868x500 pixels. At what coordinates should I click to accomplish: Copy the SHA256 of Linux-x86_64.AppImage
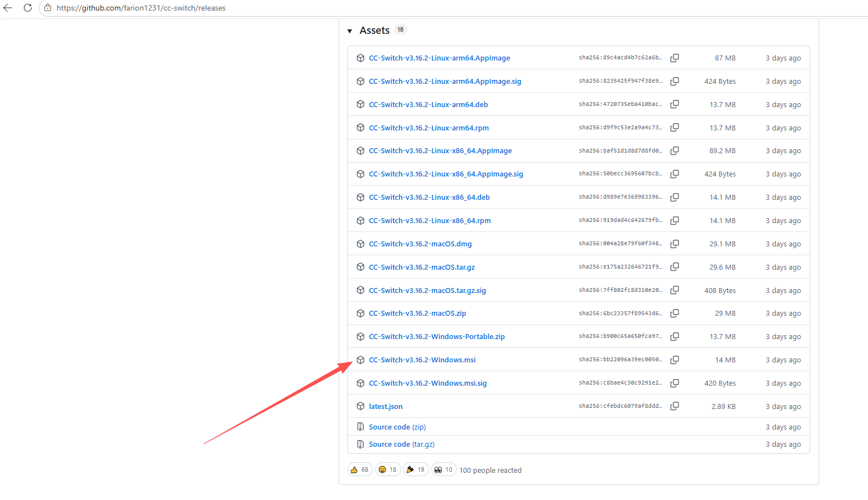click(x=675, y=151)
